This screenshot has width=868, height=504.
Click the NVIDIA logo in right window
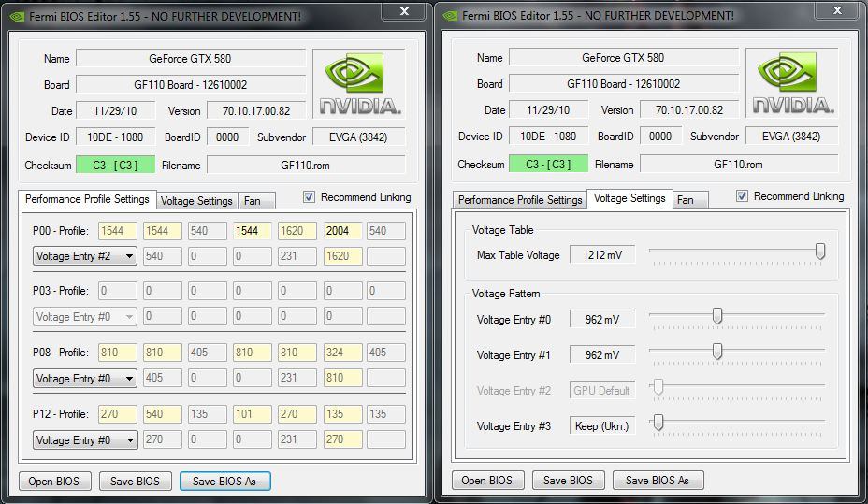(792, 82)
